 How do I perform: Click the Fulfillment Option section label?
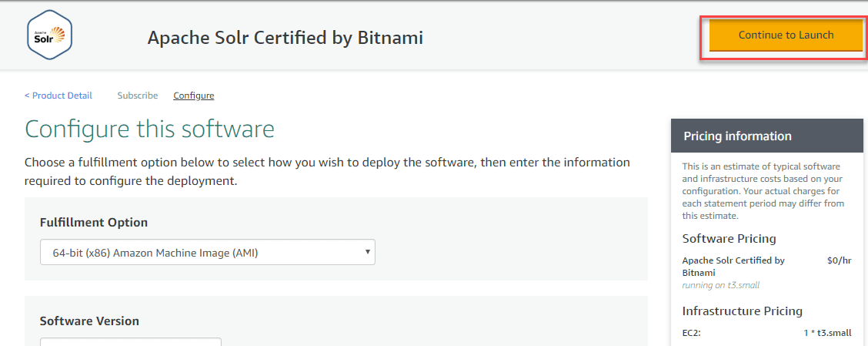(x=94, y=222)
